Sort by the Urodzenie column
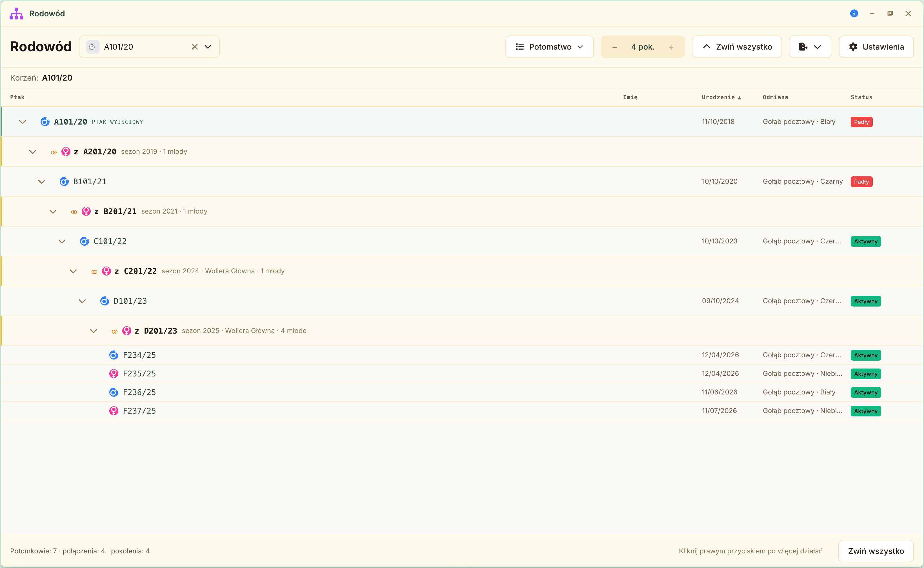 click(721, 97)
